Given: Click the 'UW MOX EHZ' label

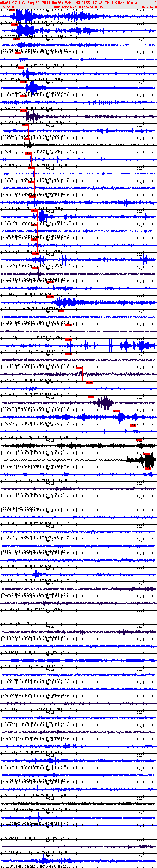Looking at the screenshot, I should click(x=11, y=194).
